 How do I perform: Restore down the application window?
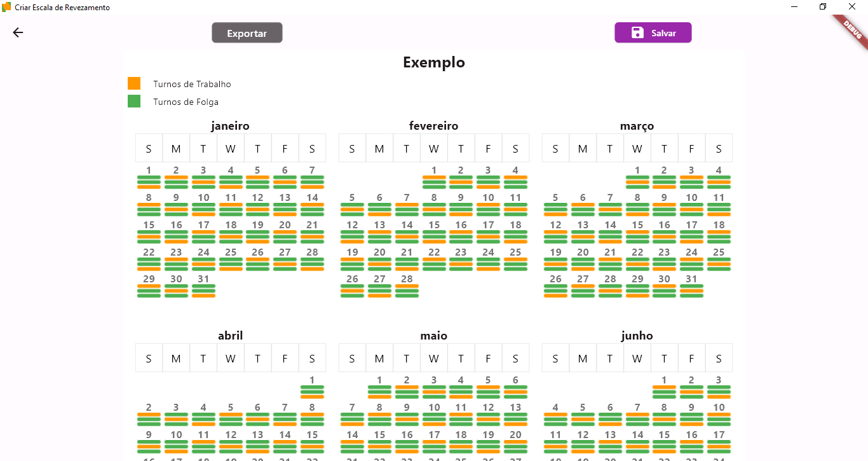(823, 7)
